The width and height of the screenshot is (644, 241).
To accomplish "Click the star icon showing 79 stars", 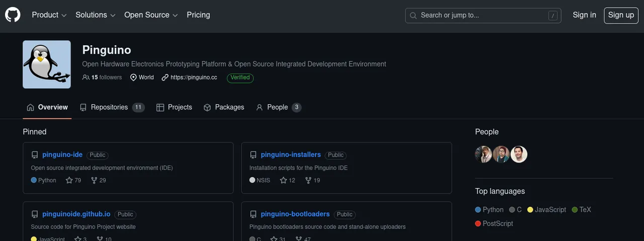I will (69, 180).
